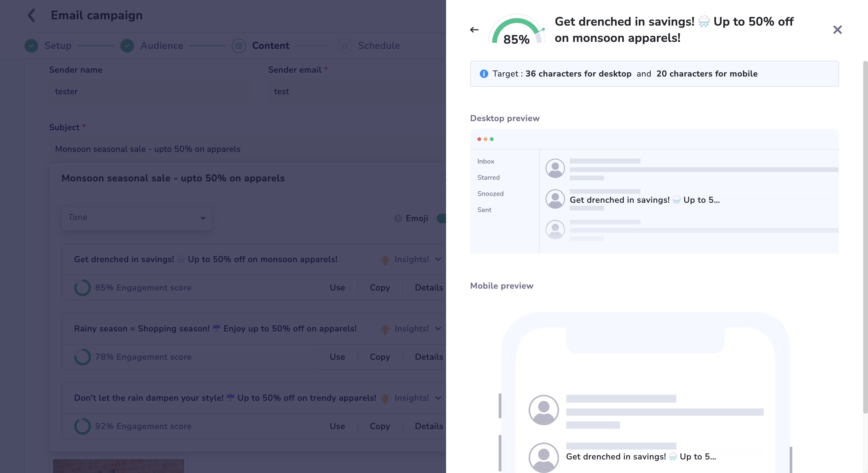The width and height of the screenshot is (868, 473).
Task: Click the Insights bulb icon in the 92% row
Action: pos(385,398)
